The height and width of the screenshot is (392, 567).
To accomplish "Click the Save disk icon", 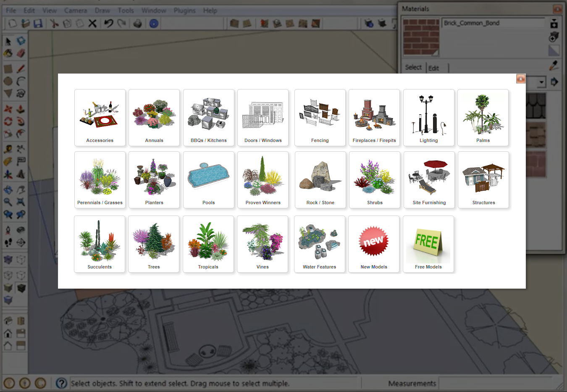I will coord(38,24).
